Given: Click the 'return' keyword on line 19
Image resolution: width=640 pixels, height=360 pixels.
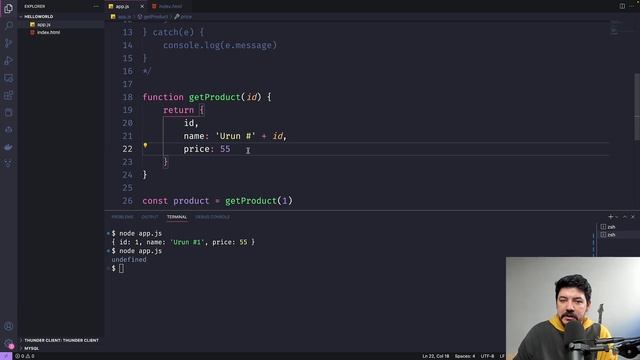Looking at the screenshot, I should click(x=178, y=110).
